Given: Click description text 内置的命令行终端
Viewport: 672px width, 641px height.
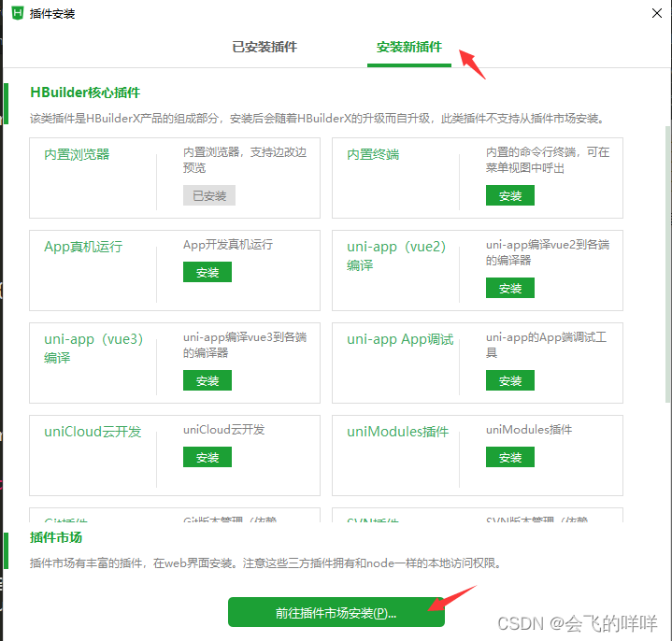Looking at the screenshot, I should 548,160.
